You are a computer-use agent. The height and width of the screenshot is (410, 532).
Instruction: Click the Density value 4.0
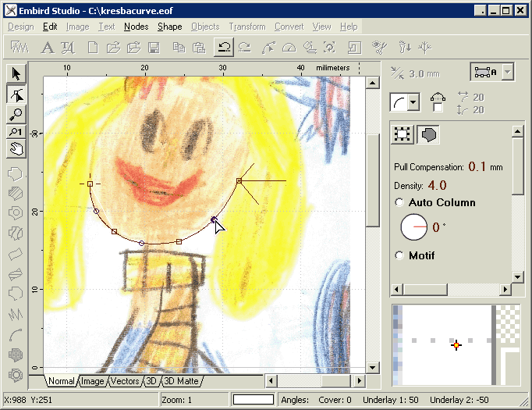coord(437,185)
